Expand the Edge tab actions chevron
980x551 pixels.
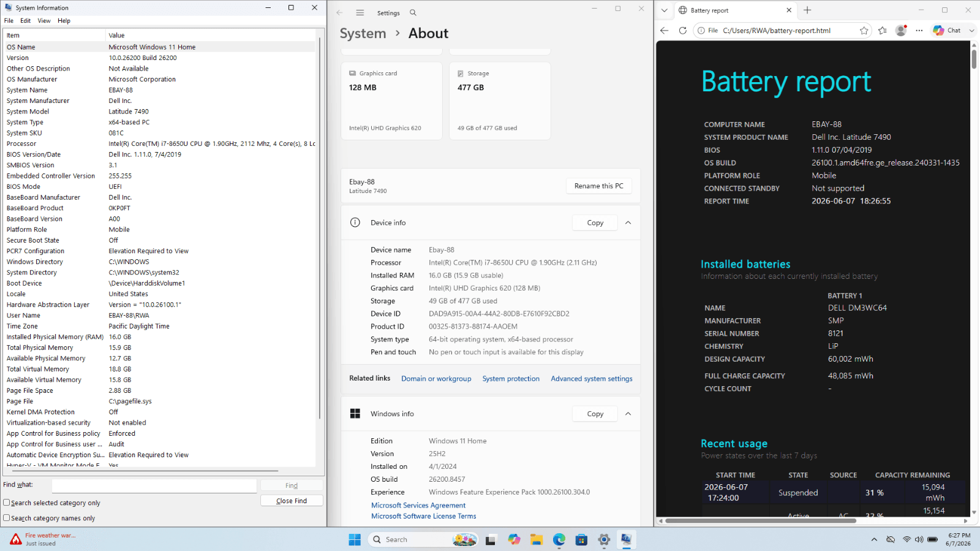(x=664, y=10)
